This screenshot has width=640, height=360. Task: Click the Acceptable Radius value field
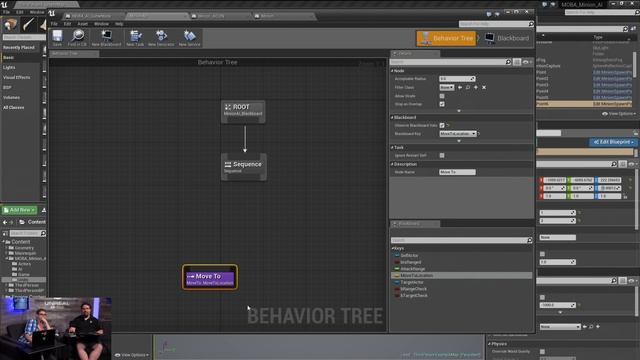coord(457,78)
